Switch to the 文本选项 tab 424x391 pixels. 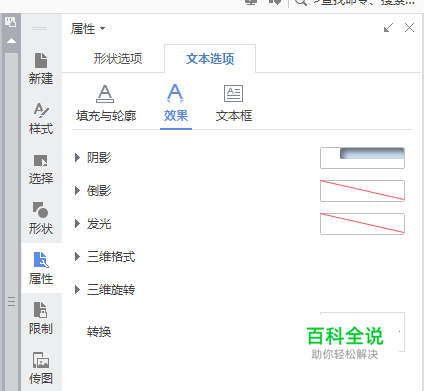210,59
